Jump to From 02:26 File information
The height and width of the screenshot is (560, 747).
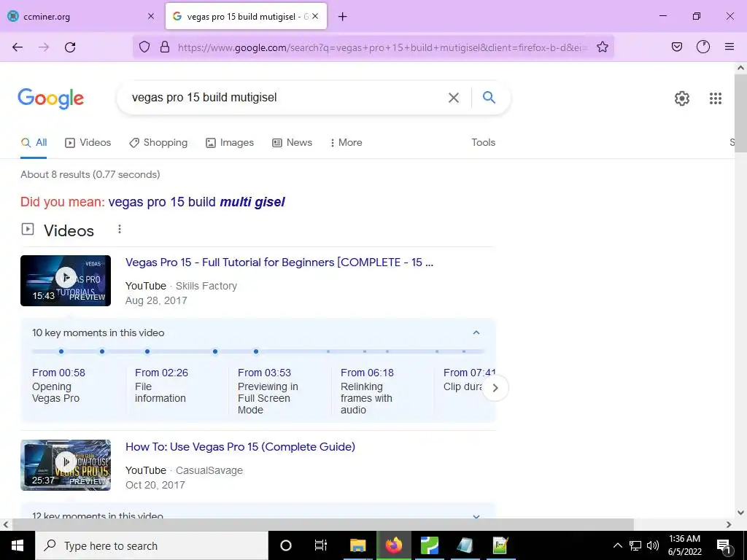pos(161,385)
